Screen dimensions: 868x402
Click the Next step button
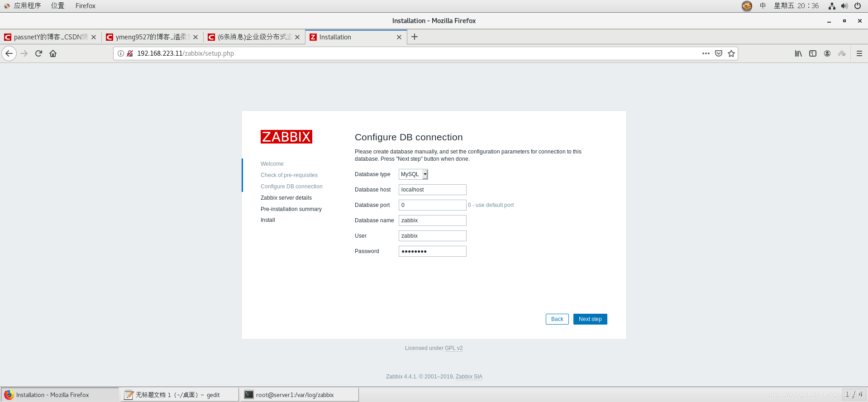[590, 319]
